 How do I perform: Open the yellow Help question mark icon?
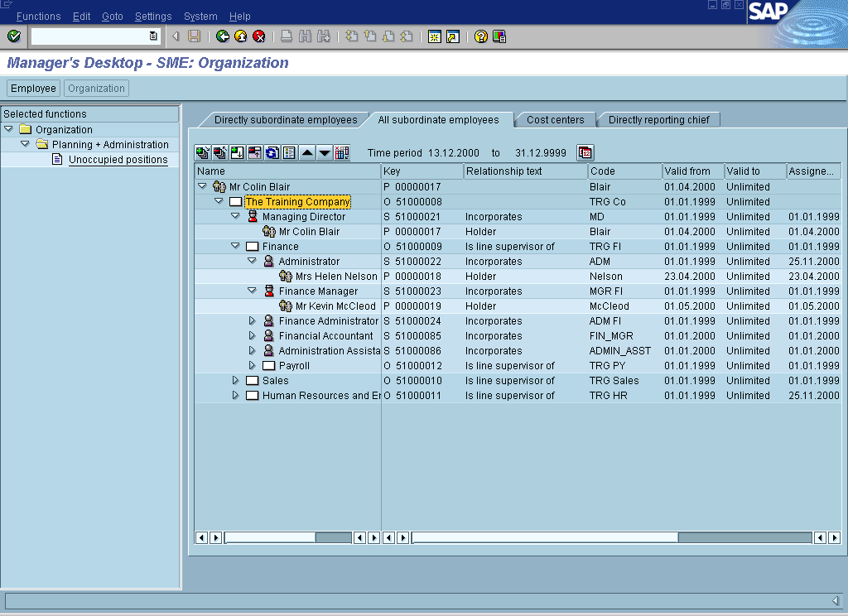pyautogui.click(x=481, y=36)
